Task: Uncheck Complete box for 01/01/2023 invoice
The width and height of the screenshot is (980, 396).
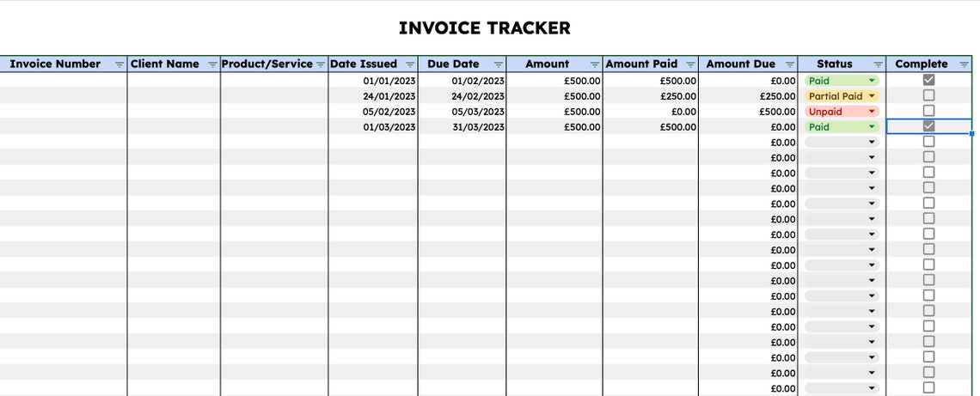Action: 928,80
